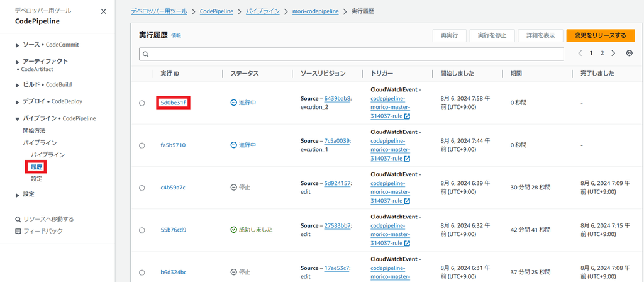
Task: Expand the デプロイ CodeDeploy section
Action: [x=17, y=101]
